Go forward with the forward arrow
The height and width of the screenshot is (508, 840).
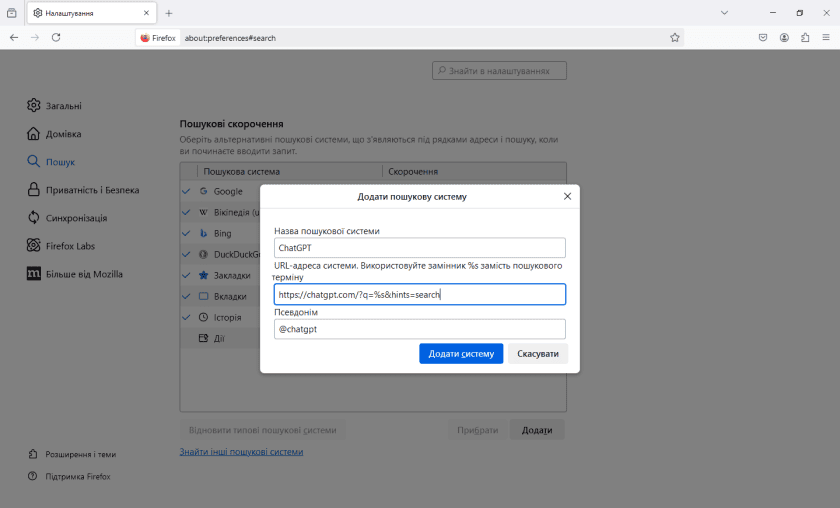[x=35, y=38]
